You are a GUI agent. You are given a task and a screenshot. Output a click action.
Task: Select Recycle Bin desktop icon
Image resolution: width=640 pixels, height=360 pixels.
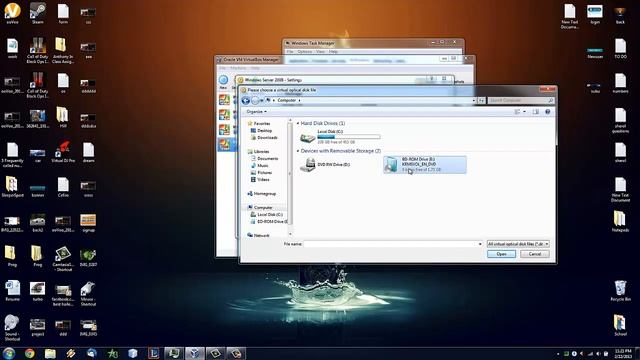(620, 291)
